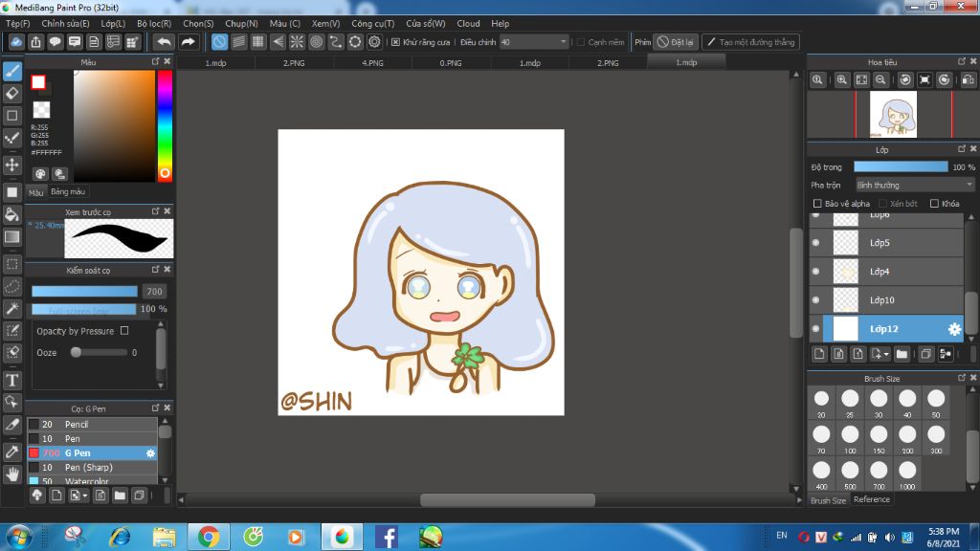Zoom in on the navigator

click(842, 80)
